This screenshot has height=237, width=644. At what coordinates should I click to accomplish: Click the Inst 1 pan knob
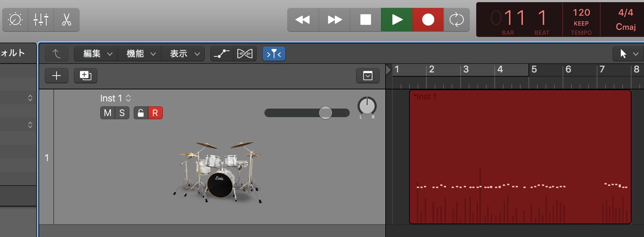tap(367, 106)
